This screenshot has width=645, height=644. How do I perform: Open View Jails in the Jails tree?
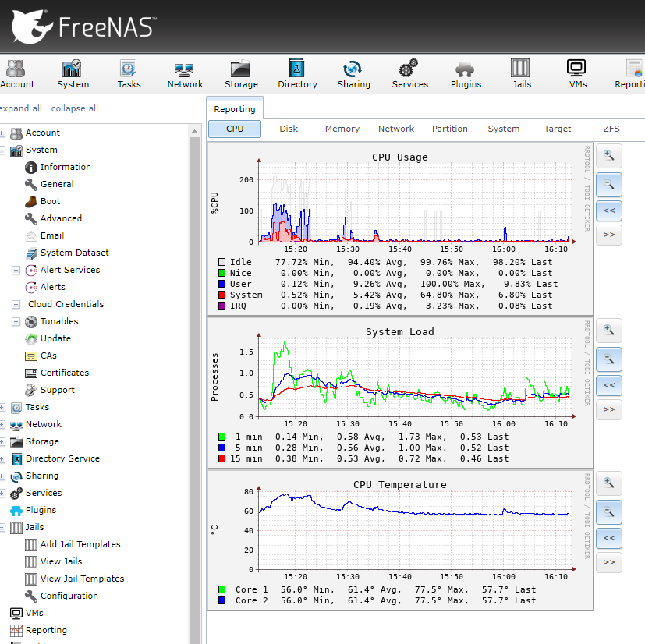pyautogui.click(x=54, y=562)
